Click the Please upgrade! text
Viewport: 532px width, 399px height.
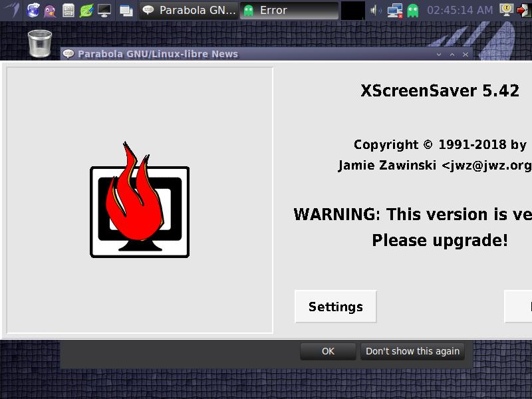[440, 240]
